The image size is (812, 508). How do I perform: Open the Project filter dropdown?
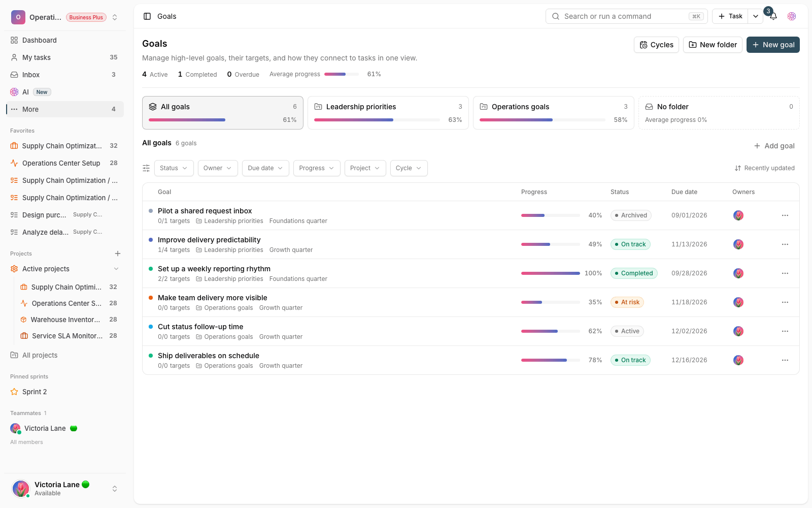pyautogui.click(x=365, y=168)
